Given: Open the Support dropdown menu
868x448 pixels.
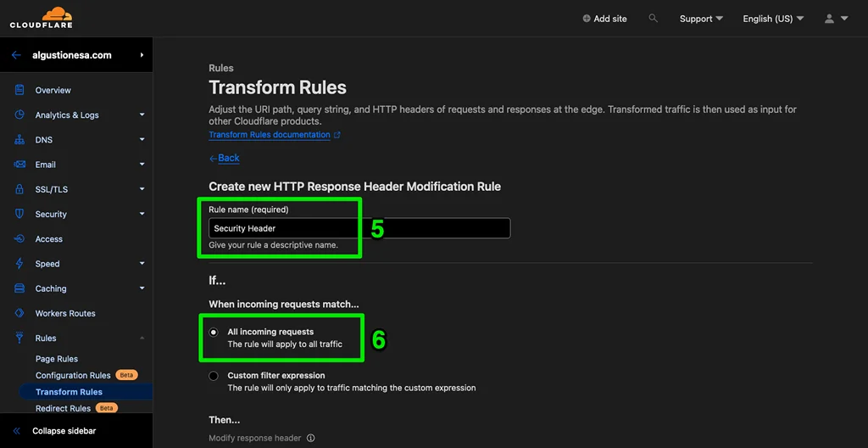Looking at the screenshot, I should pos(701,19).
